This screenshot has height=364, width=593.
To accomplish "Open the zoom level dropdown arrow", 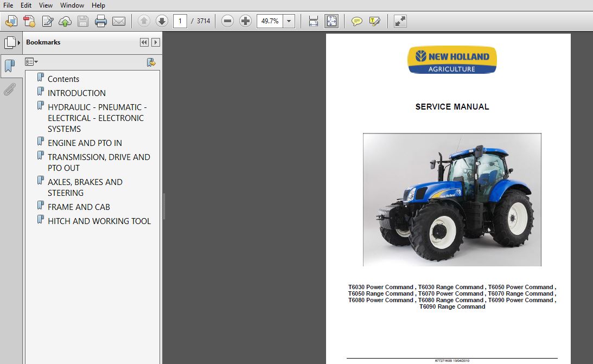I will coord(289,21).
